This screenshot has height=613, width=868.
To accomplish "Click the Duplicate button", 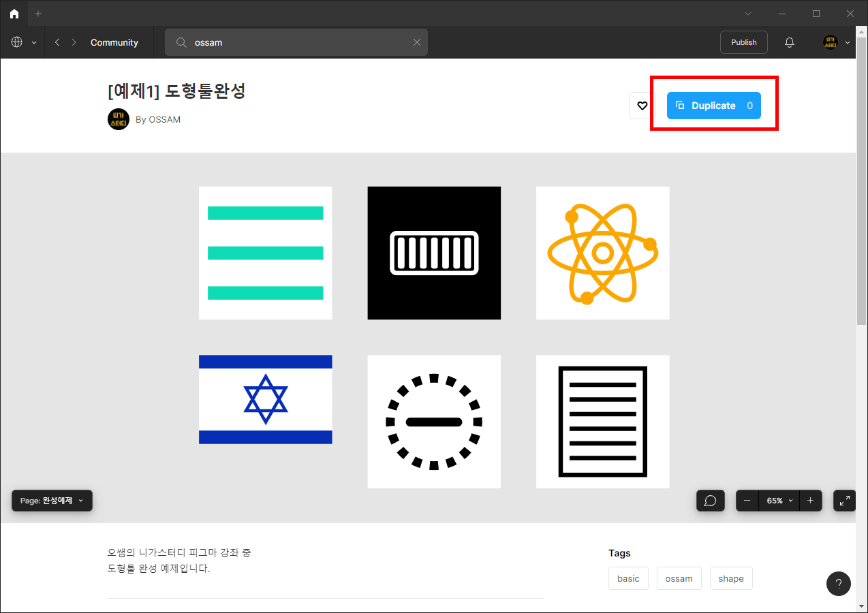I will (714, 106).
